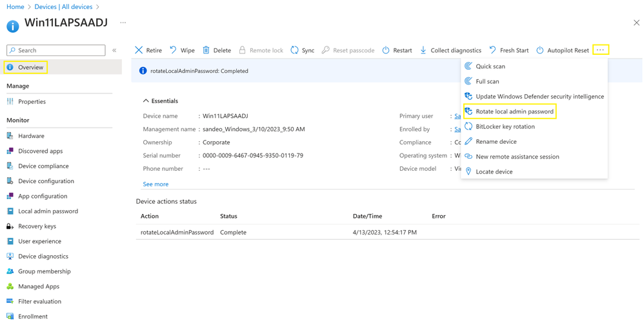Click the Restart device action

tap(397, 50)
